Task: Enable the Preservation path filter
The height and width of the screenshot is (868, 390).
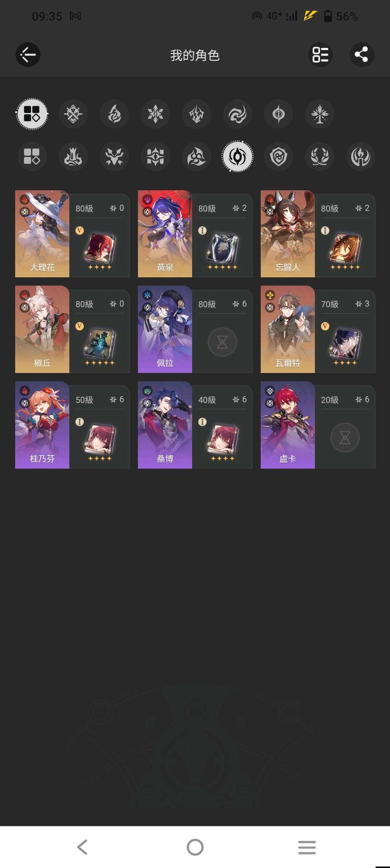Action: pyautogui.click(x=279, y=157)
